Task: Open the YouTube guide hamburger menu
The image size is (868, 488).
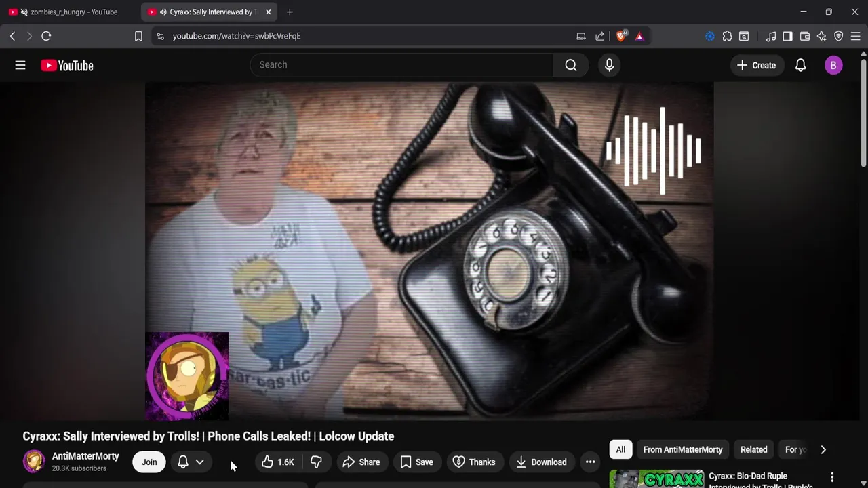Action: click(20, 65)
